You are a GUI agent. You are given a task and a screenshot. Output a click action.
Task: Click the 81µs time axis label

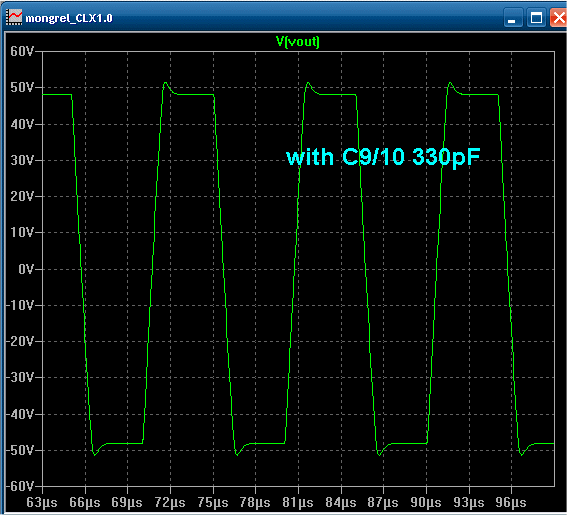pyautogui.click(x=298, y=503)
